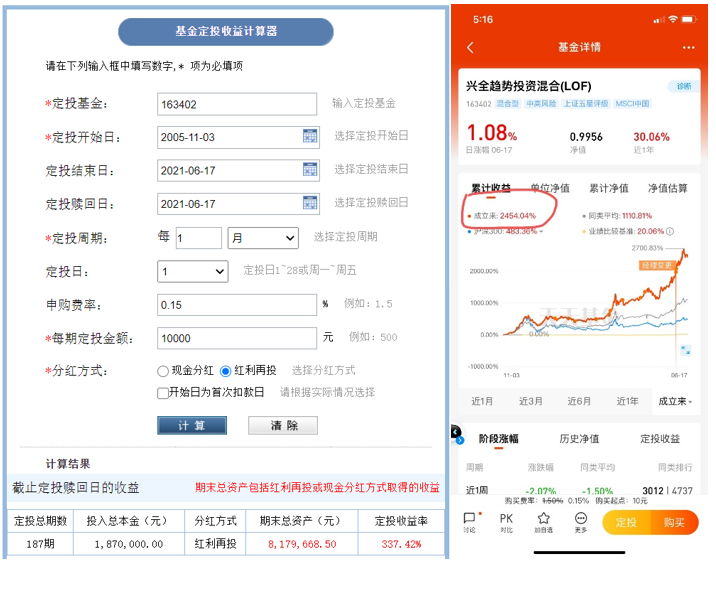Open calendar for 定投赎回日 field
Image resolution: width=716 pixels, height=590 pixels.
(310, 203)
